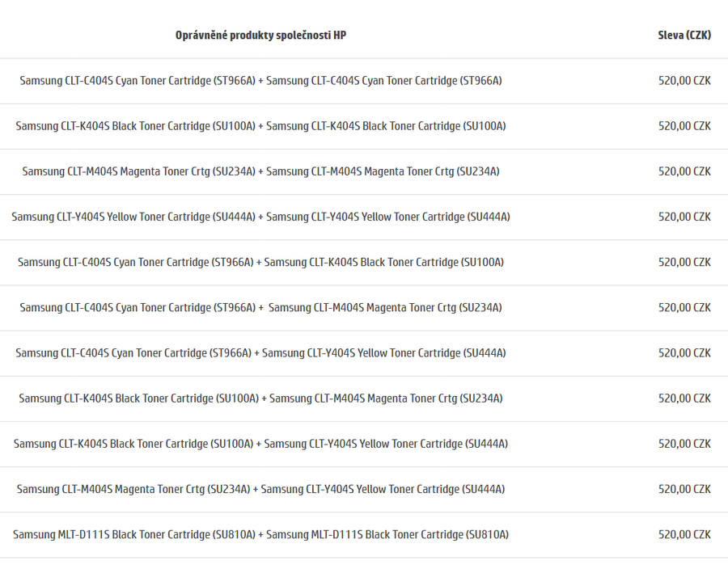Click the discount price for Cyan + Cyan row

tap(684, 81)
